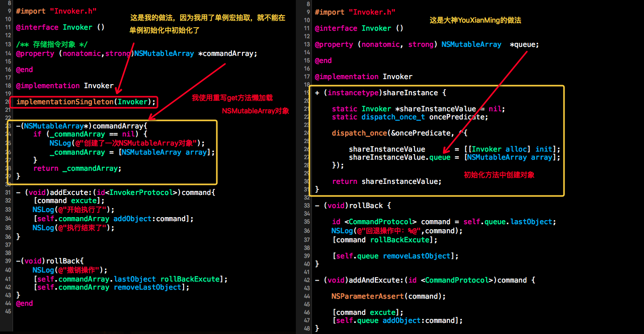Click 'InvokerProtocol' in the addExcute declaration

[141, 192]
